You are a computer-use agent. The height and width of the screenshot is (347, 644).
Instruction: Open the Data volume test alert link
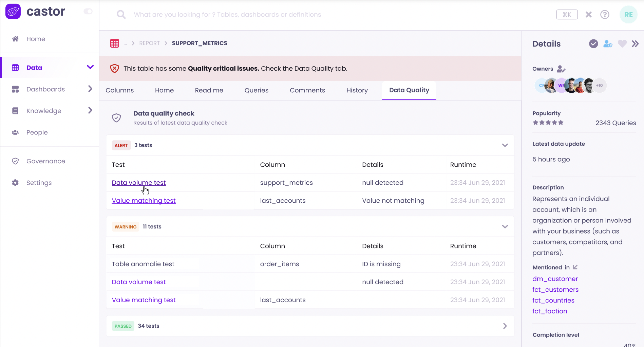pos(139,183)
